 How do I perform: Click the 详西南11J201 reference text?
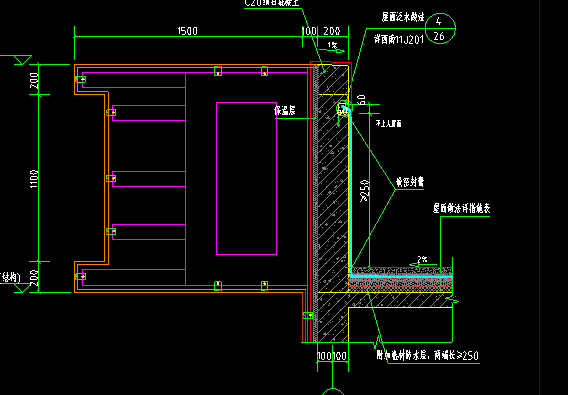click(x=399, y=39)
